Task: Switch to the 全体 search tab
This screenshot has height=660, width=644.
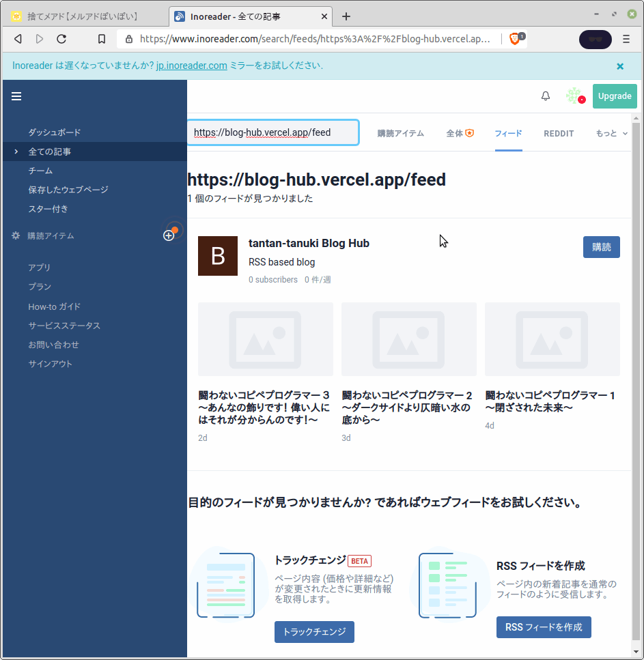Action: 460,133
